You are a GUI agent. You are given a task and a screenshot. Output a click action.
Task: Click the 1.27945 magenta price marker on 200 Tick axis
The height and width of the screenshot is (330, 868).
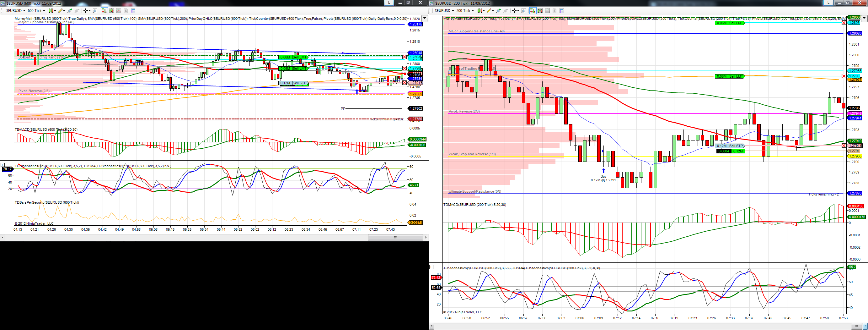pos(855,113)
